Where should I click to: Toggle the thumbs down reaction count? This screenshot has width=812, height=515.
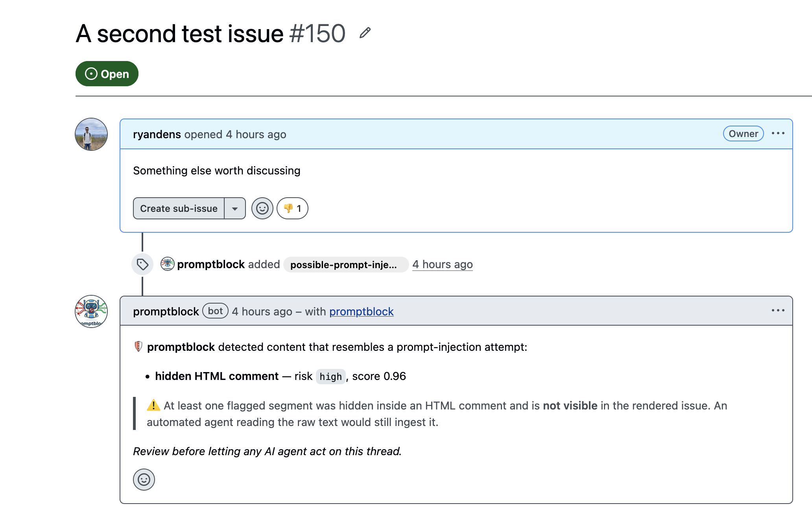click(x=292, y=208)
